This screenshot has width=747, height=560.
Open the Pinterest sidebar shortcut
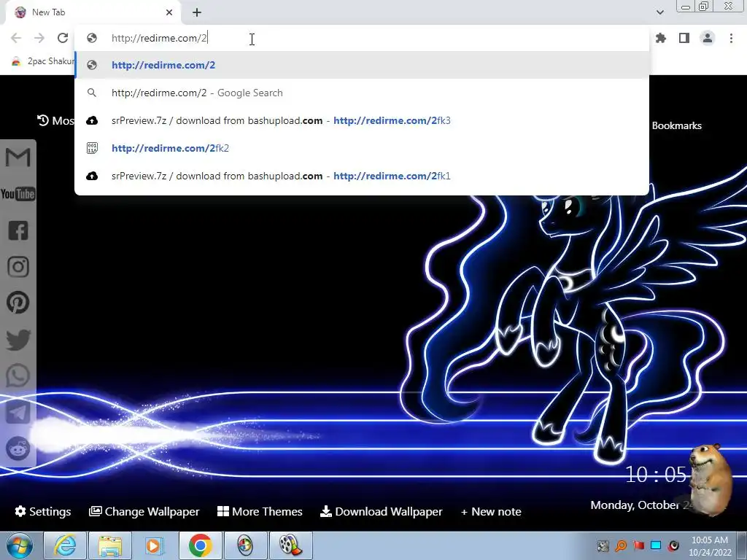(18, 303)
